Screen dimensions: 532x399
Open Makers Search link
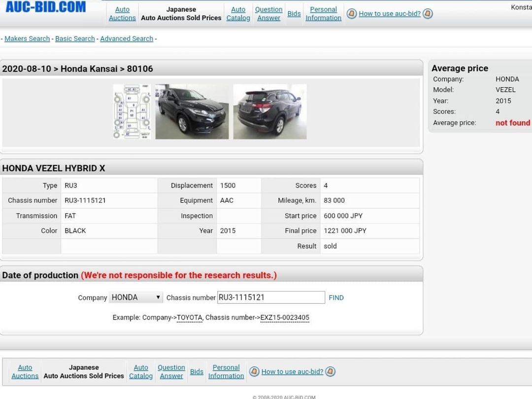click(27, 38)
